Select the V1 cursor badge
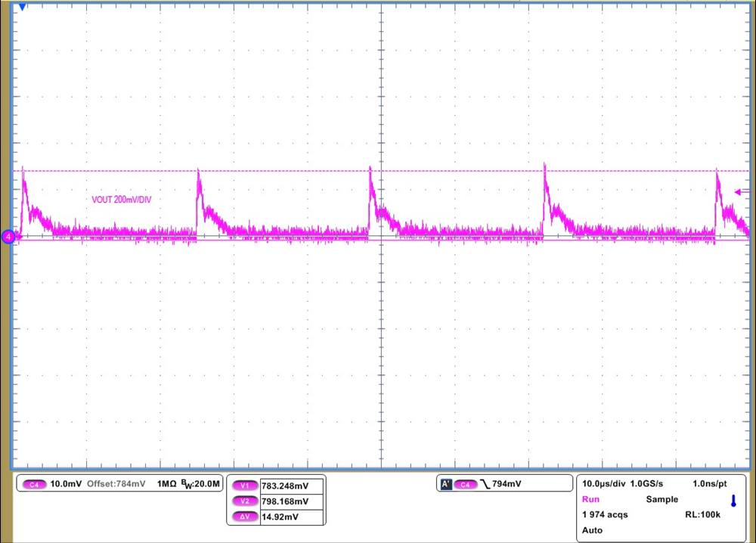 pos(243,486)
